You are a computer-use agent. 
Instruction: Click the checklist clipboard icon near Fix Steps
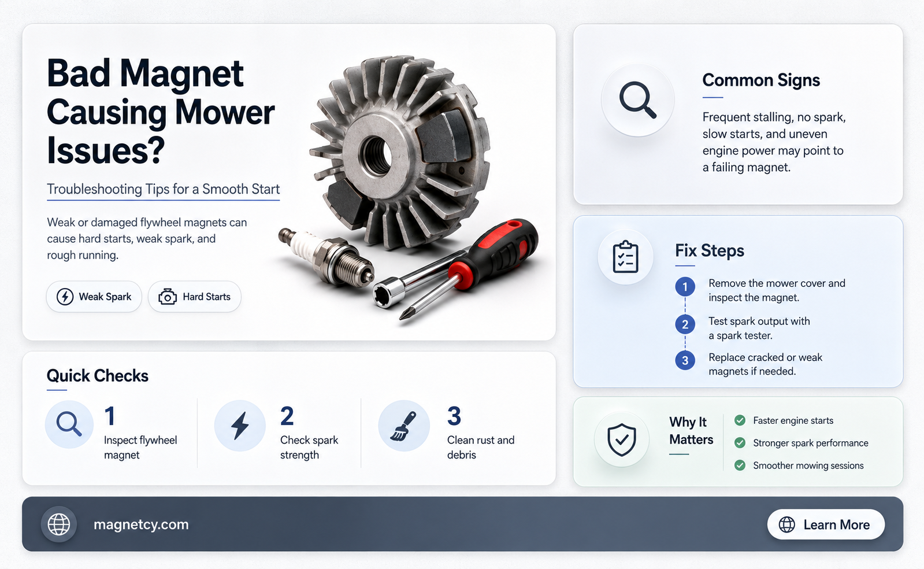click(625, 257)
